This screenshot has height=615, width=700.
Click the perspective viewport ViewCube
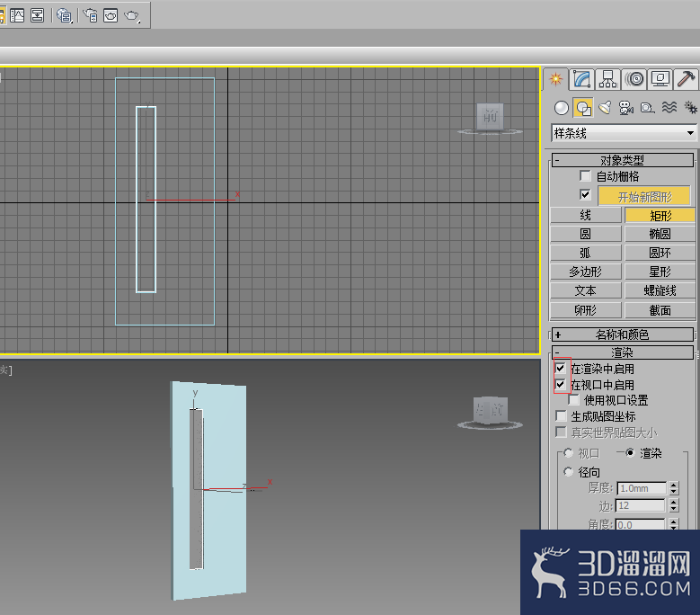490,410
